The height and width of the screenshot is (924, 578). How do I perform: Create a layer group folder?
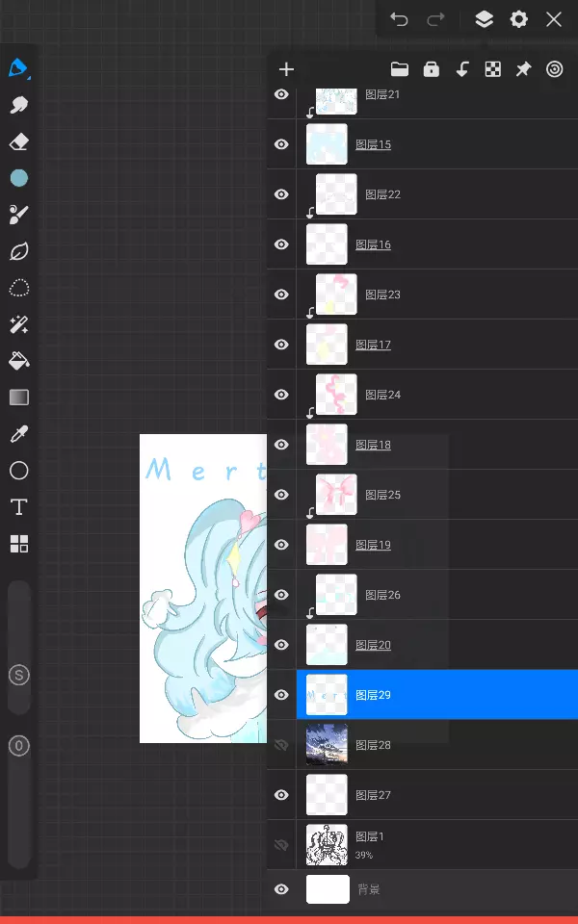[400, 69]
